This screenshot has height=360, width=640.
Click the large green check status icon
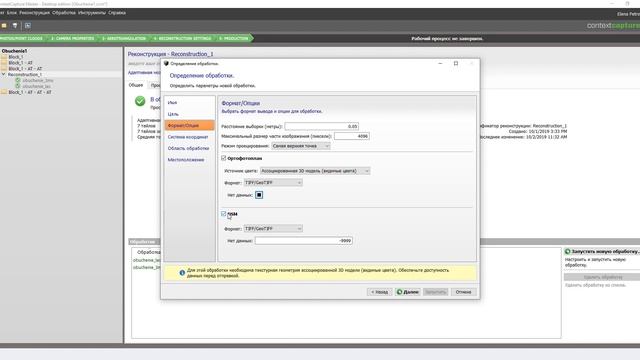click(x=140, y=101)
